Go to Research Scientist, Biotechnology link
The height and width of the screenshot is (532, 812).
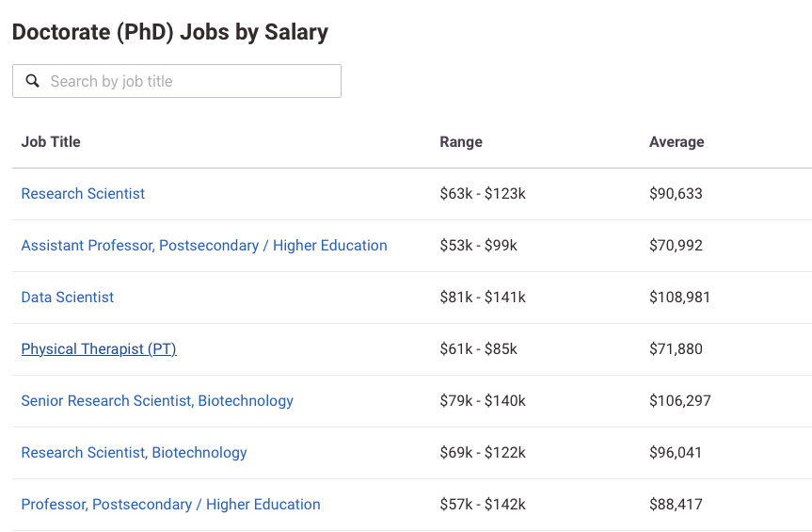[134, 453]
